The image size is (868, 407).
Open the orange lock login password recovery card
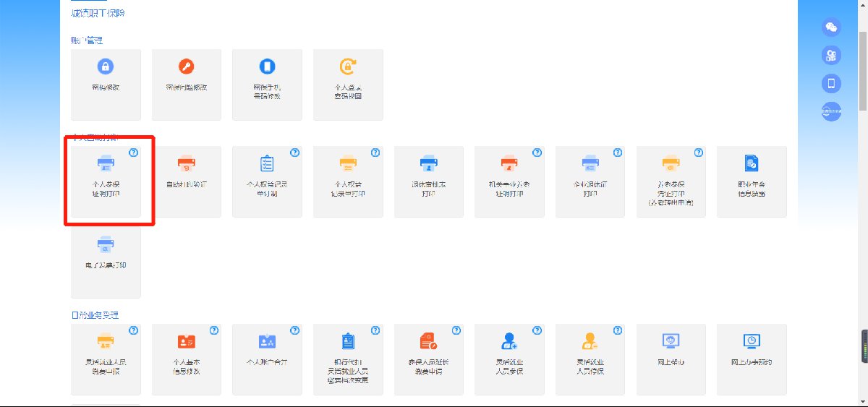pyautogui.click(x=348, y=85)
